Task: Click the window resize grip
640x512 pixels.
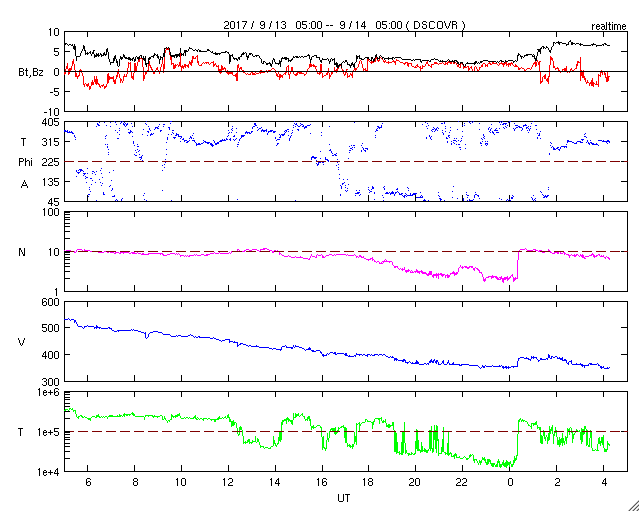Action: pos(634,506)
